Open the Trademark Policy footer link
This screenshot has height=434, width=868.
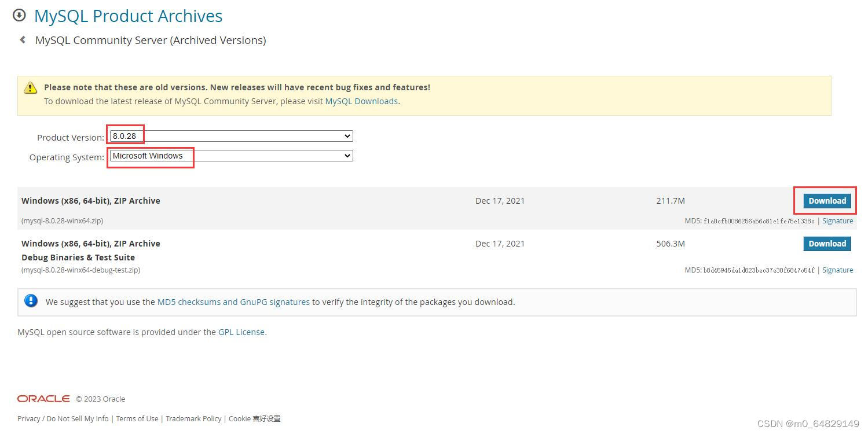click(193, 419)
